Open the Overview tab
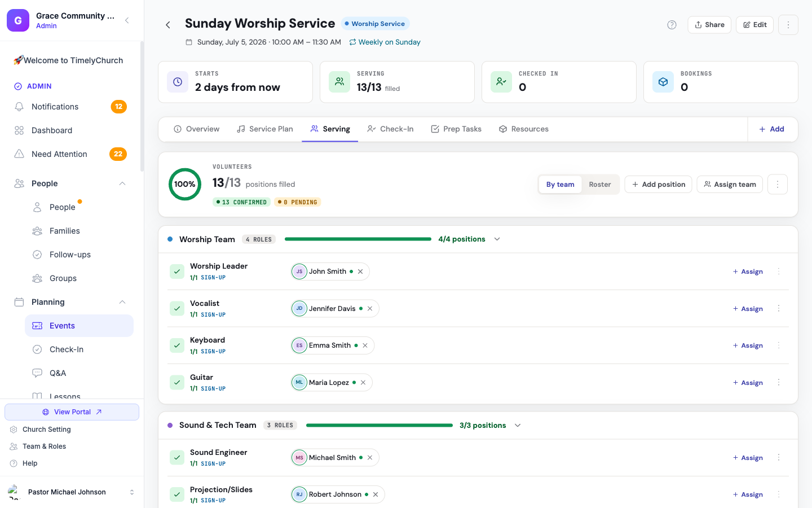The height and width of the screenshot is (508, 812). (197, 129)
